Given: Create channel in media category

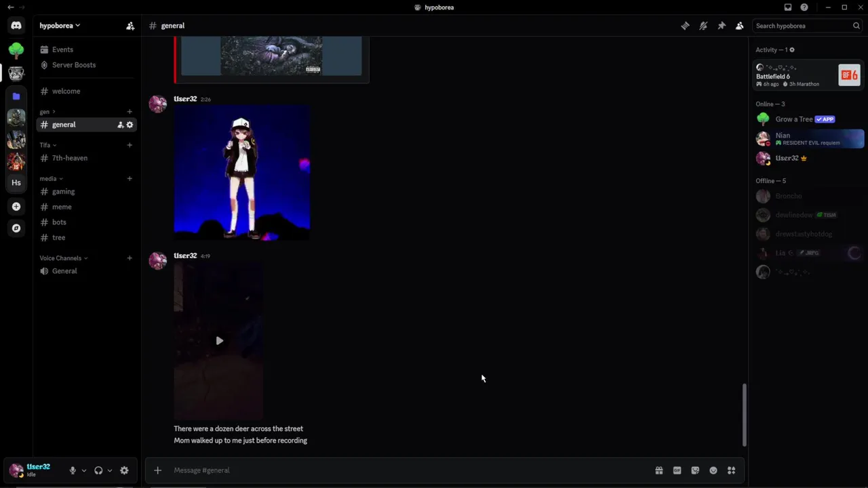Looking at the screenshot, I should pyautogui.click(x=130, y=179).
